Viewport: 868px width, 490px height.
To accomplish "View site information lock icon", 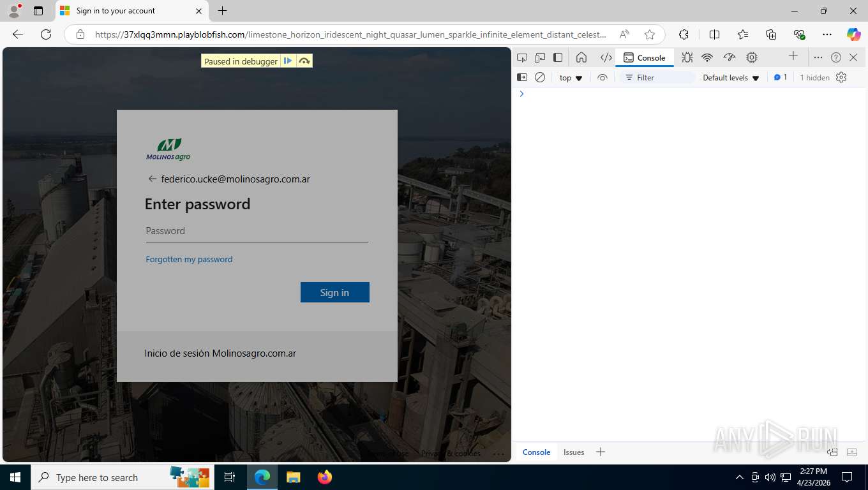I will 80,34.
